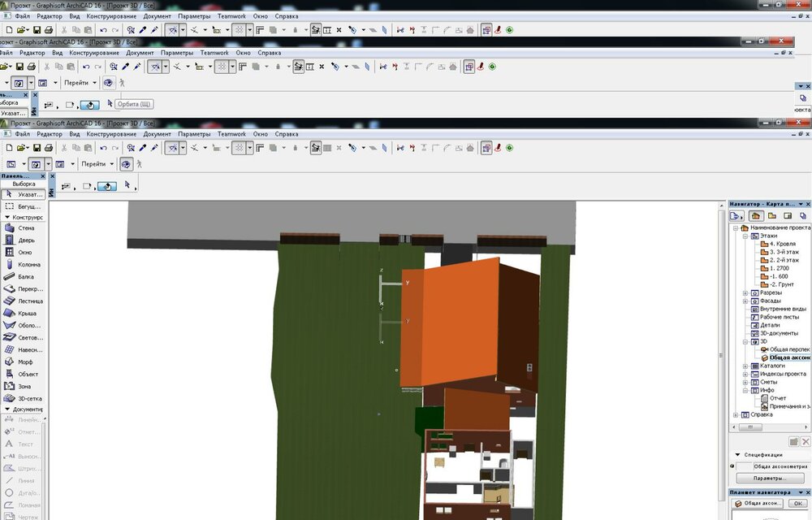Toggle Orbit mode globe button in middle window toolbar
Viewport: 812px width, 520px height.
click(x=108, y=83)
